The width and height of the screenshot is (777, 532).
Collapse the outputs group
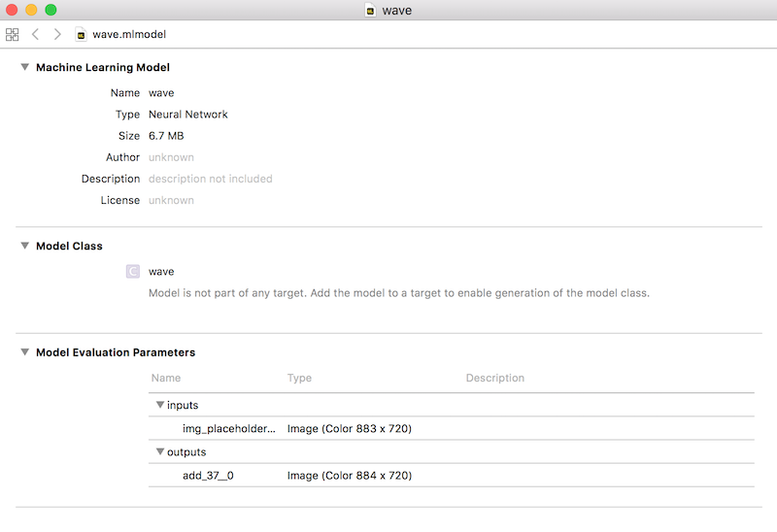(160, 451)
